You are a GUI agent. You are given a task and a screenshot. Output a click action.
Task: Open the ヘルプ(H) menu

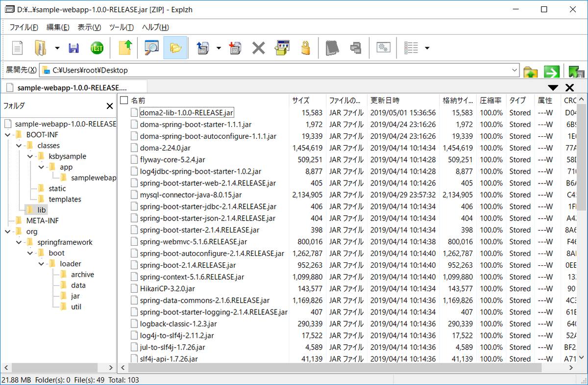155,27
